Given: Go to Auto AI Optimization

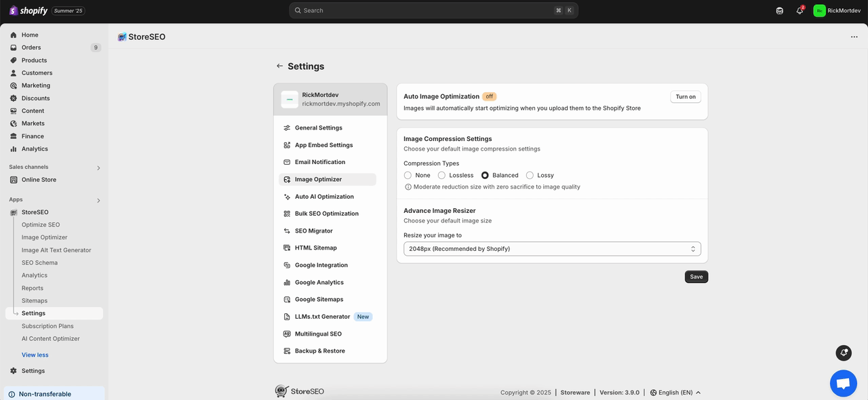Looking at the screenshot, I should [324, 196].
